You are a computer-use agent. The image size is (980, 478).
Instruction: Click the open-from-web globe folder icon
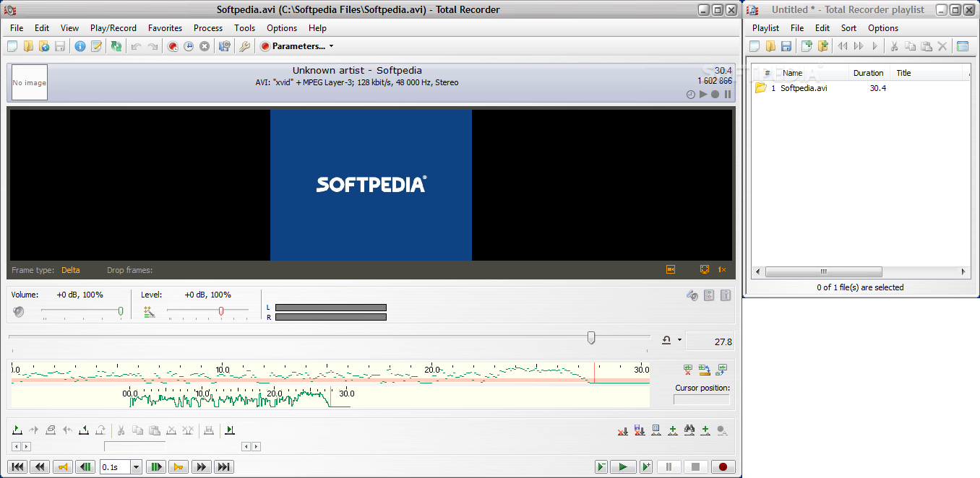[x=44, y=46]
